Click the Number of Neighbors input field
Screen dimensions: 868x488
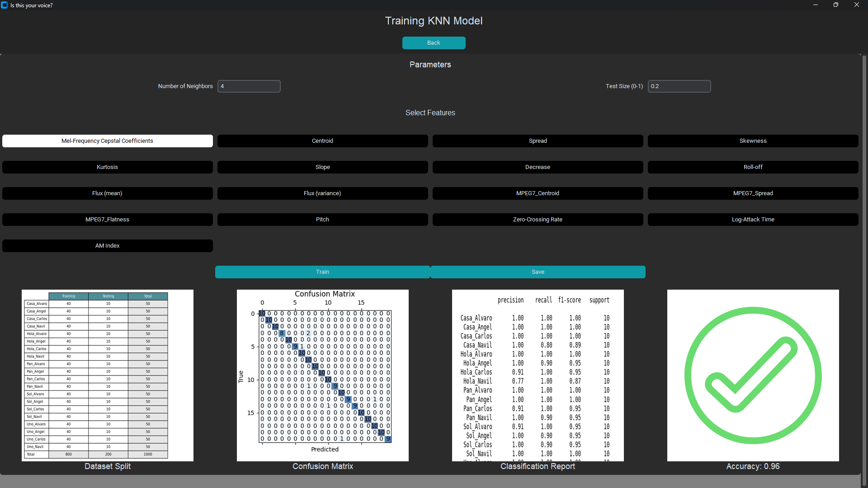tap(249, 86)
